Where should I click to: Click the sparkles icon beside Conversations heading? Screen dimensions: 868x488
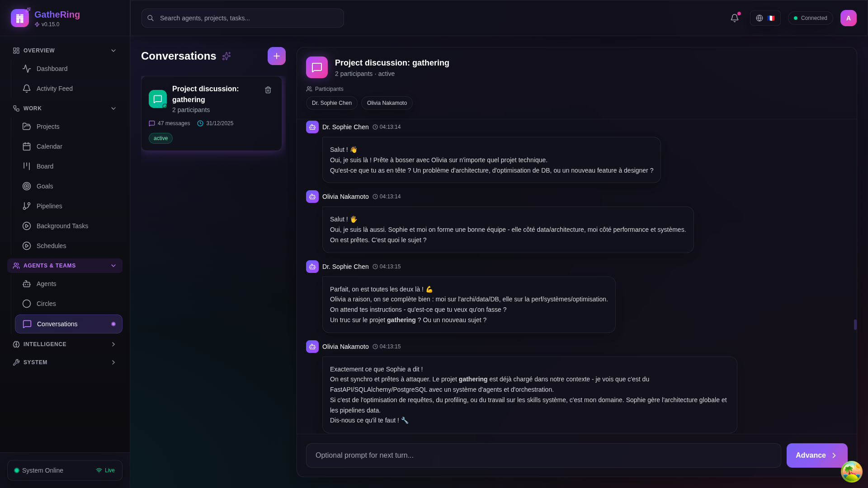226,56
